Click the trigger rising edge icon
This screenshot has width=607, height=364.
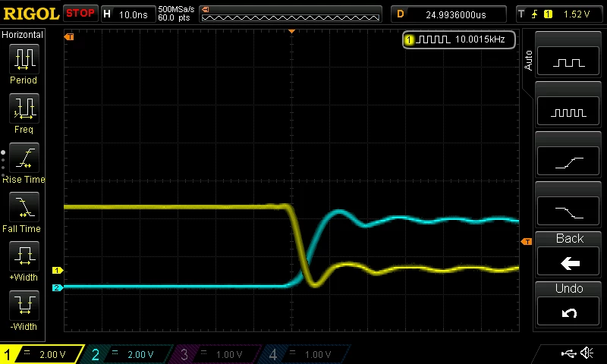pyautogui.click(x=535, y=14)
